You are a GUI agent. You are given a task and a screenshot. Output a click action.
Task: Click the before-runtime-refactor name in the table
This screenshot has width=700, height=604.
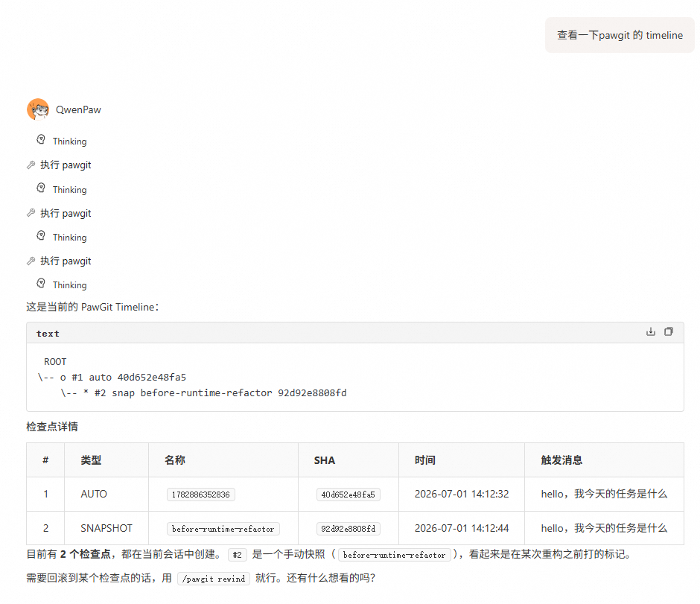(223, 529)
